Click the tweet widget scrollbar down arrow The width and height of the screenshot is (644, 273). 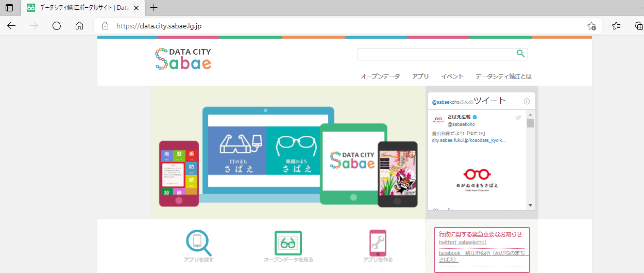pos(531,205)
